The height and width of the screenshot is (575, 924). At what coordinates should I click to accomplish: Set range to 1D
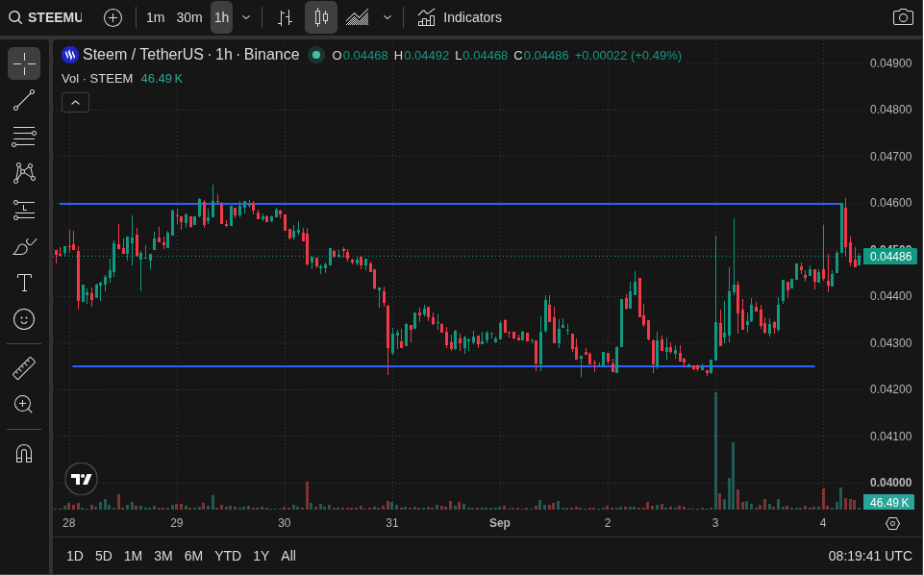75,556
